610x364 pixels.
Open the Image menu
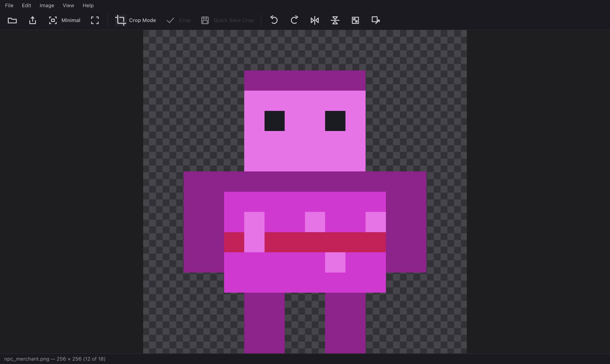pos(47,5)
